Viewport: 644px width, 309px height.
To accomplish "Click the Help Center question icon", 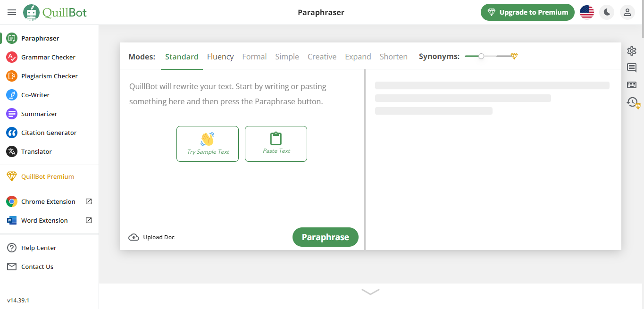I will point(12,248).
